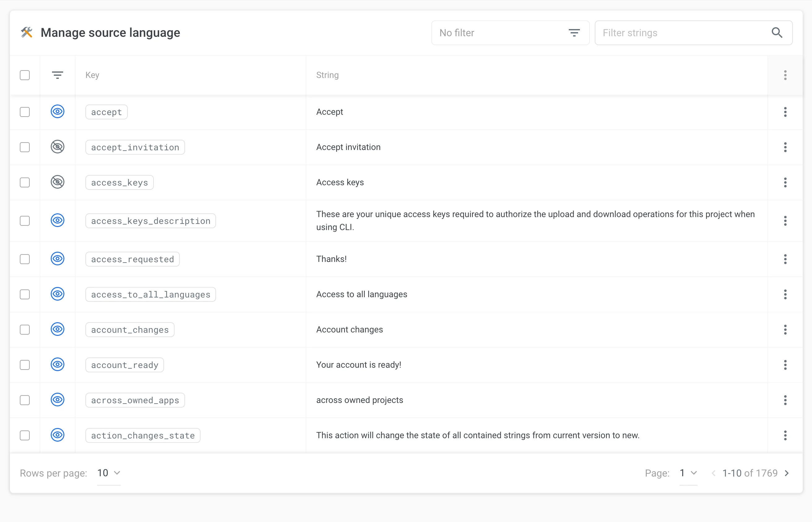Image resolution: width=812 pixels, height=522 pixels.
Task: Go to the next page of strings
Action: (x=788, y=473)
